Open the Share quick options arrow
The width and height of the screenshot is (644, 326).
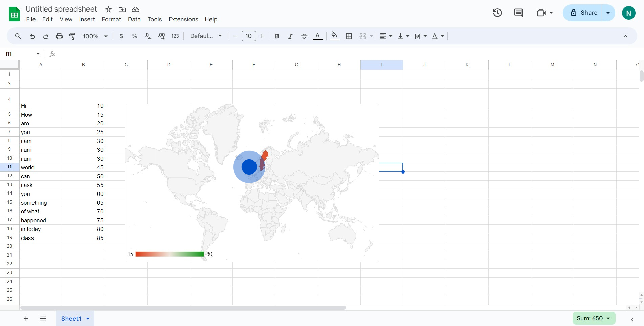coord(608,13)
